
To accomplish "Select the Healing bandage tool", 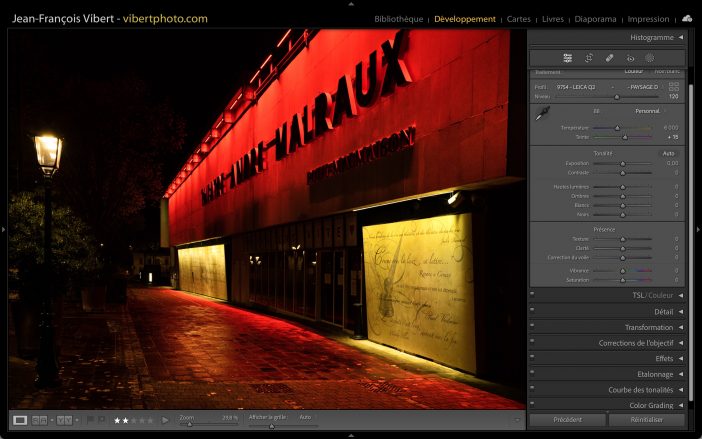I will point(610,58).
